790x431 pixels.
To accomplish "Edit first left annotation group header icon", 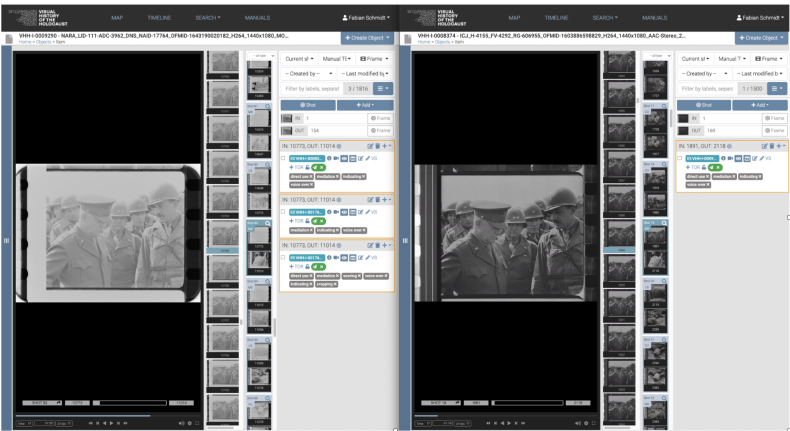I will [370, 146].
